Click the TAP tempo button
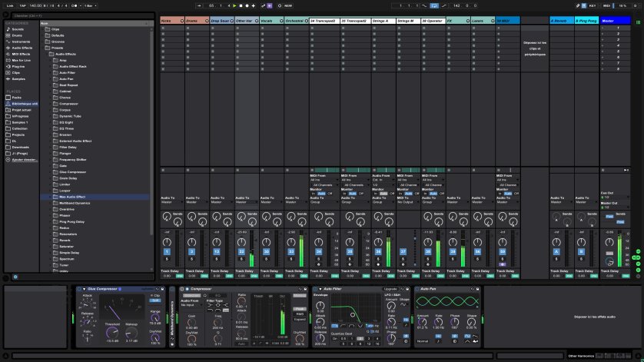 coord(22,5)
